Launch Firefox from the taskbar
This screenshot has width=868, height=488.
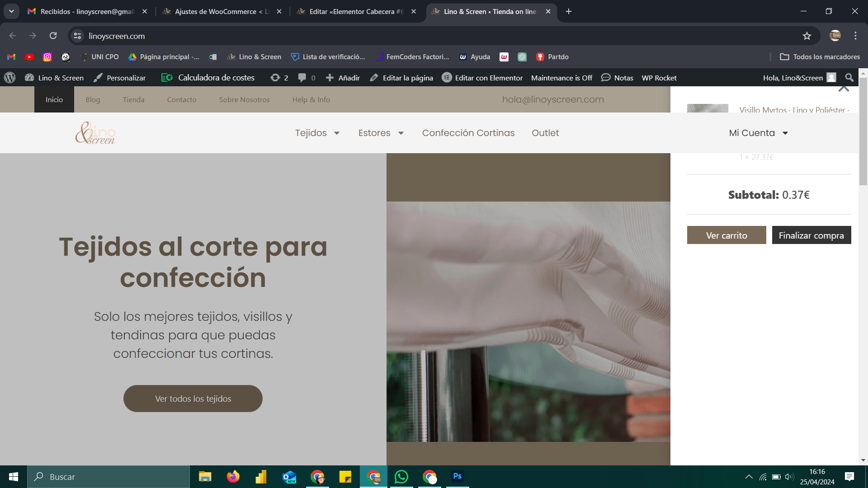pos(233,477)
